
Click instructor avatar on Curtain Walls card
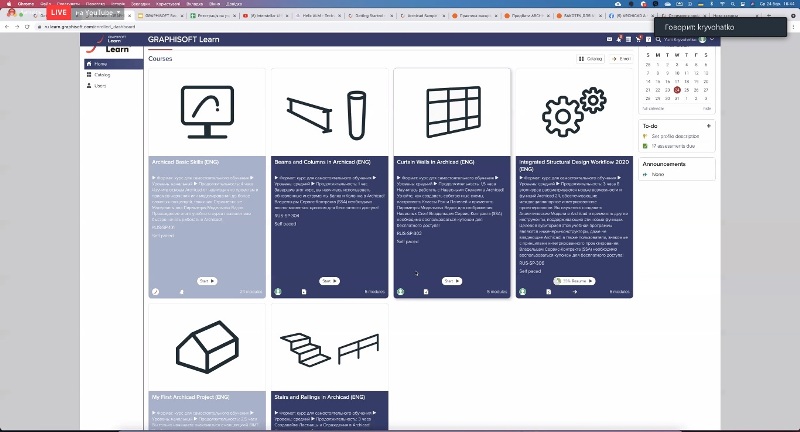401,292
